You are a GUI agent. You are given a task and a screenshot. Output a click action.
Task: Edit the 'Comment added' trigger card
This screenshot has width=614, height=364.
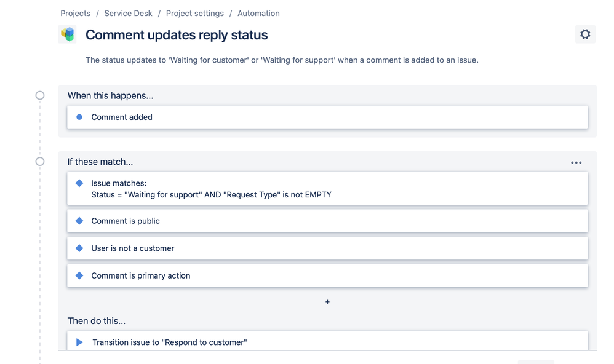click(x=327, y=117)
